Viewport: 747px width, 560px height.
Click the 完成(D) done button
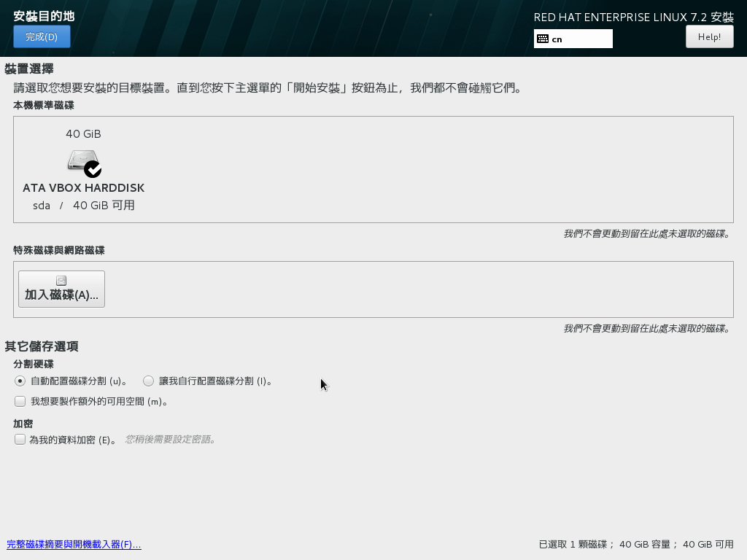click(42, 36)
